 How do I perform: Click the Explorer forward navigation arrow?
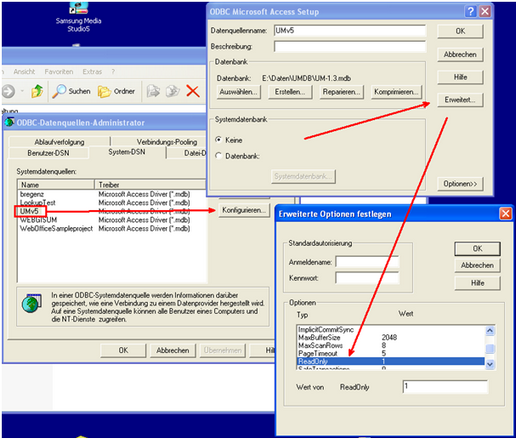[x=8, y=91]
